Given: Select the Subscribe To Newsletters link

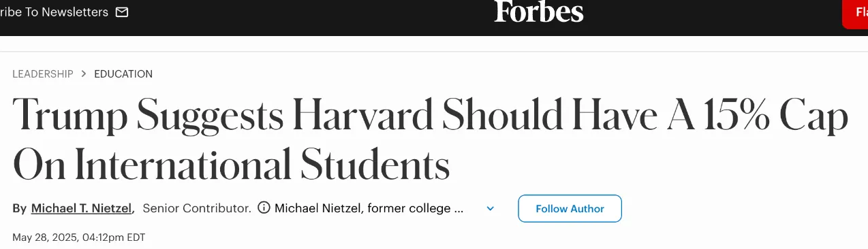Looking at the screenshot, I should tap(55, 12).
